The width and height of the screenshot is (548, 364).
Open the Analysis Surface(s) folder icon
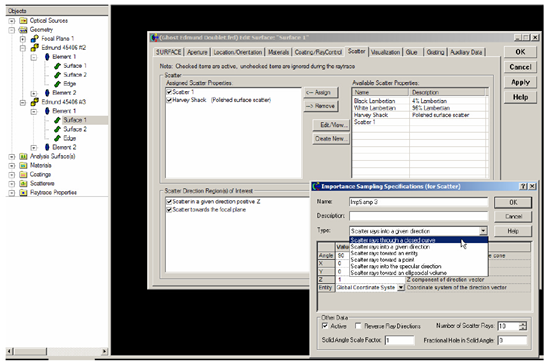tap(23, 156)
